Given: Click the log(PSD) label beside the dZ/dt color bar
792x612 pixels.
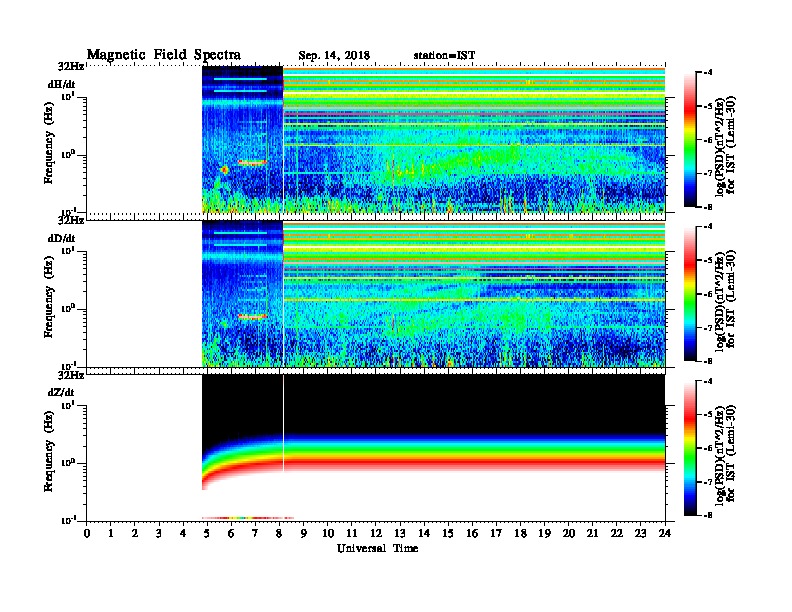Looking at the screenshot, I should coord(726,453).
